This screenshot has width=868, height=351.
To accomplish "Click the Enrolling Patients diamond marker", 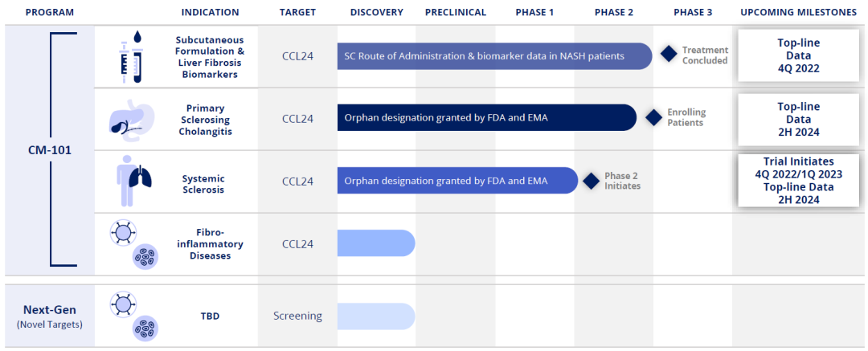I will coord(653,117).
